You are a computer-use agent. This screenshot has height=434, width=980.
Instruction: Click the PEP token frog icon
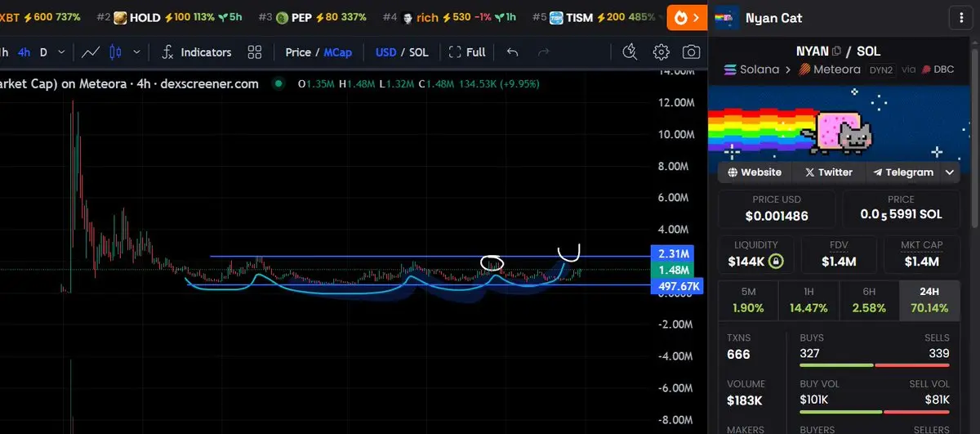[x=282, y=17]
